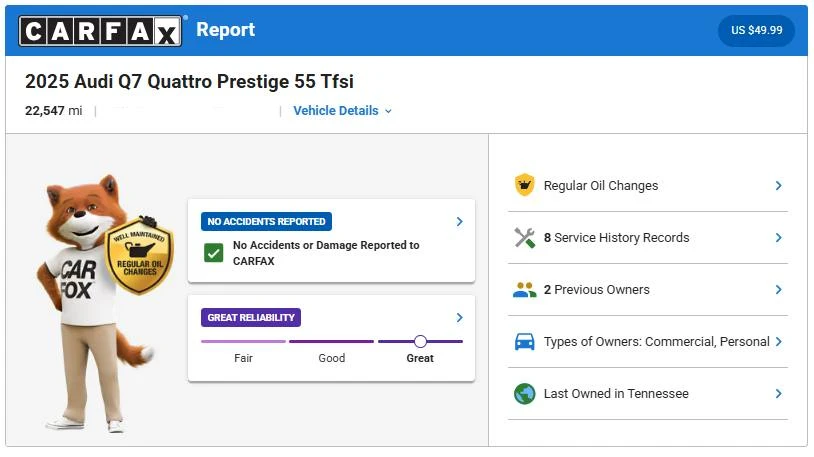This screenshot has width=814, height=457.
Task: Expand the Previous Owners chevron
Action: tap(778, 289)
